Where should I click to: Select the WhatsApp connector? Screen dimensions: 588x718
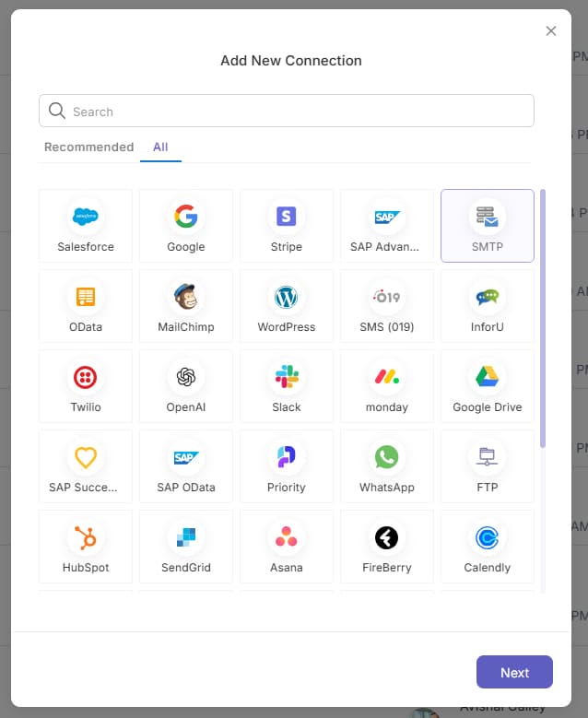tap(387, 466)
